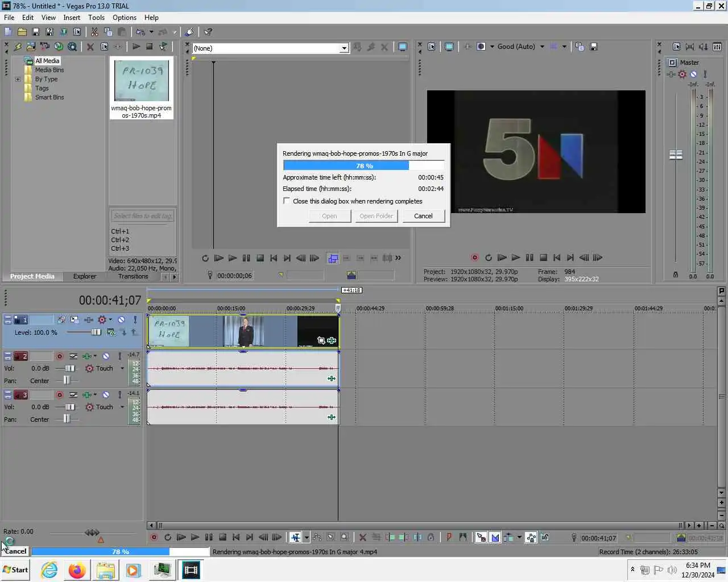
Task: Arm audio track 3 for record
Action: point(59,395)
